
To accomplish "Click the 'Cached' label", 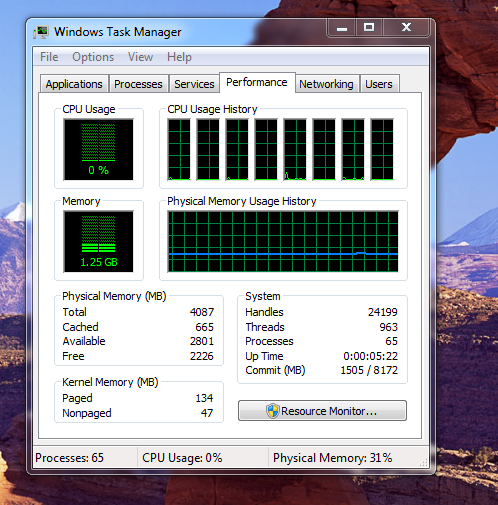I will pos(80,327).
